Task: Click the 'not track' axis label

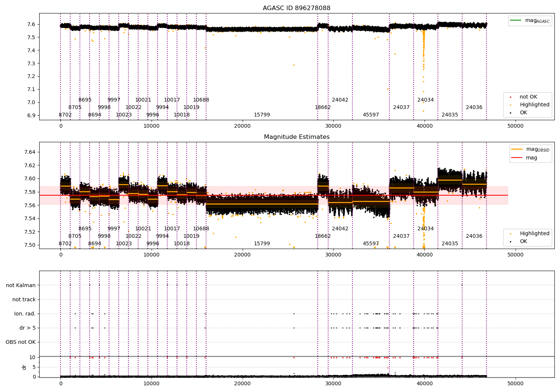Action: pyautogui.click(x=24, y=299)
